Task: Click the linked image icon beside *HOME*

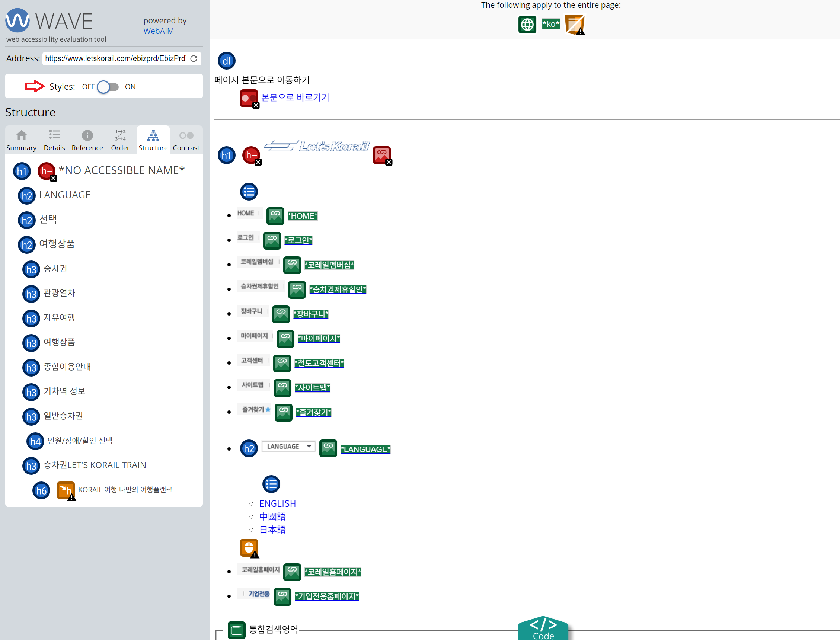Action: 275,216
